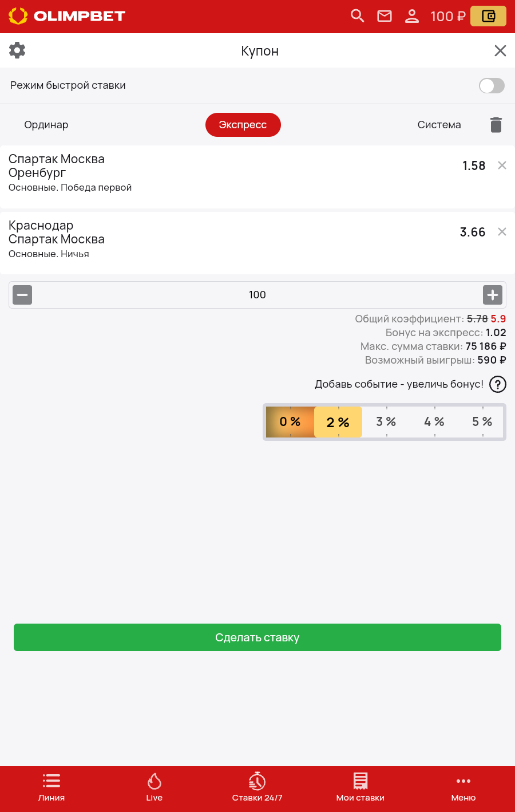Image resolution: width=515 pixels, height=812 pixels.
Task: Decrease stake with the minus button
Action: point(22,295)
